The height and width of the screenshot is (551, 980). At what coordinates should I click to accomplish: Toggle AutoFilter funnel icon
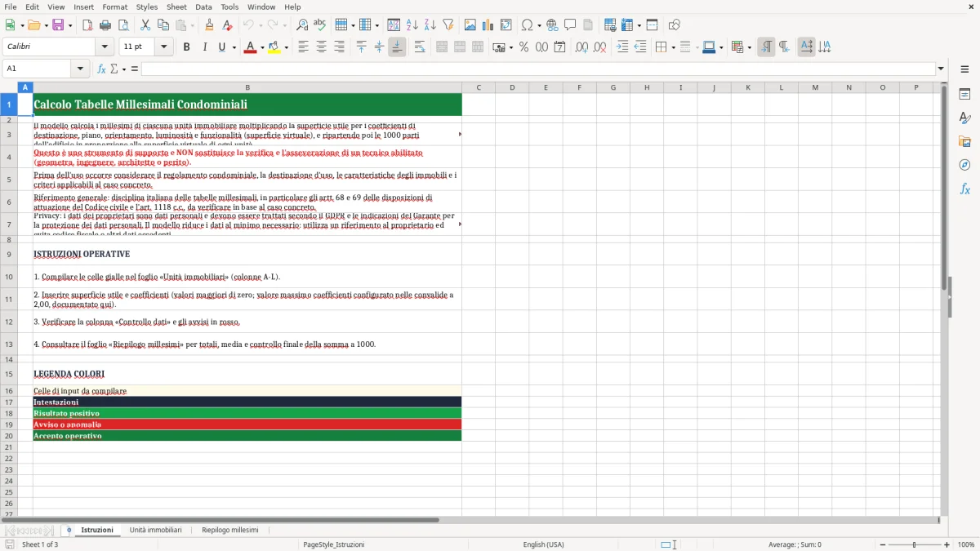coord(448,25)
